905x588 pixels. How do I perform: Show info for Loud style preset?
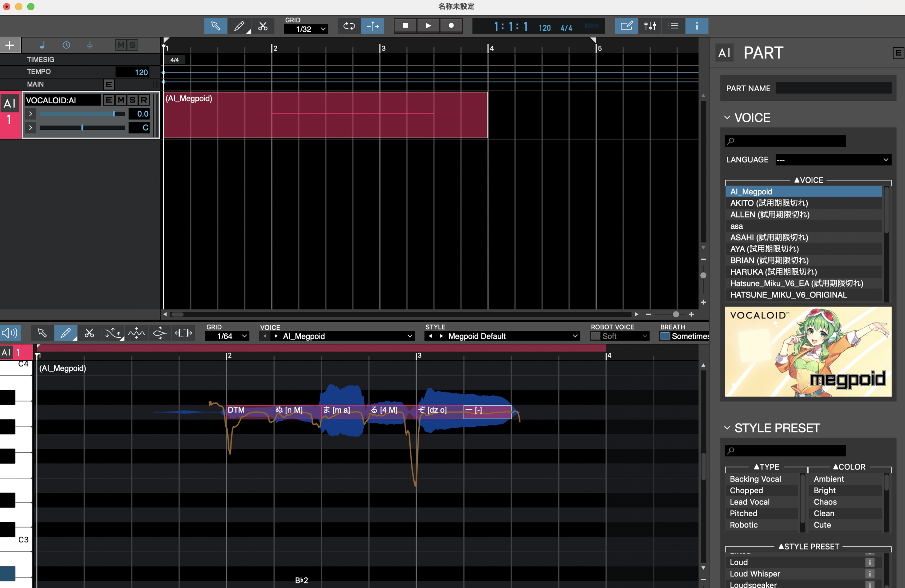(x=870, y=563)
